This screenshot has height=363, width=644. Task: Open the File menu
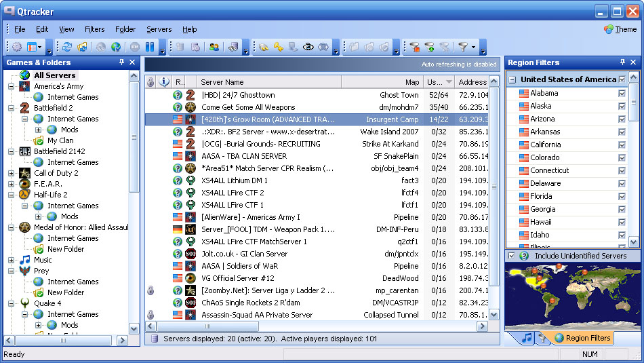[x=20, y=29]
